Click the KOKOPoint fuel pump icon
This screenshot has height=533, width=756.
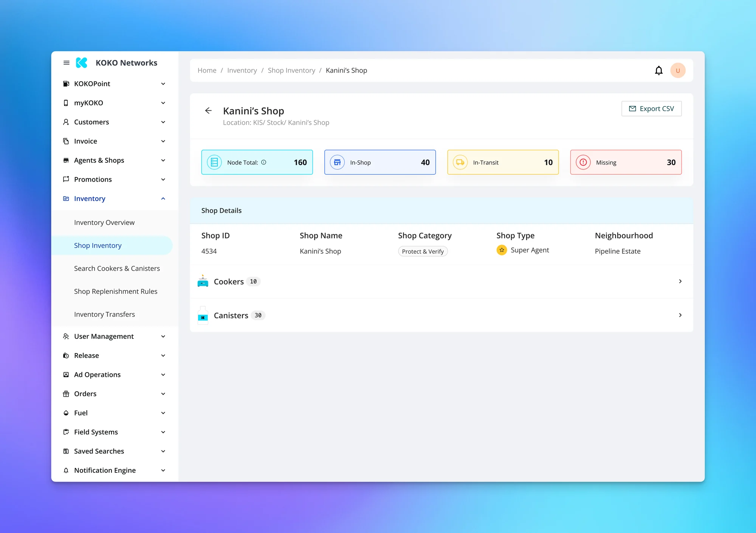click(66, 84)
